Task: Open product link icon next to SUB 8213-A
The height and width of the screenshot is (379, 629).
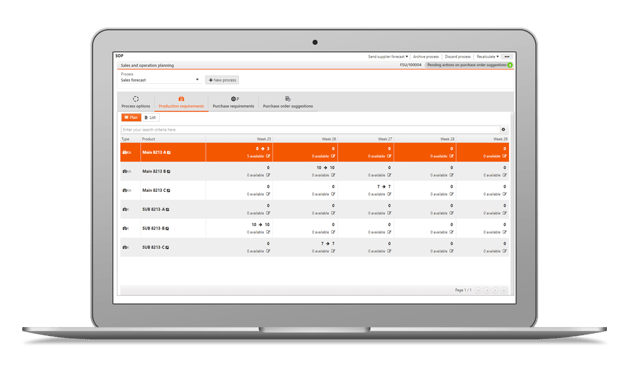Action: click(167, 209)
